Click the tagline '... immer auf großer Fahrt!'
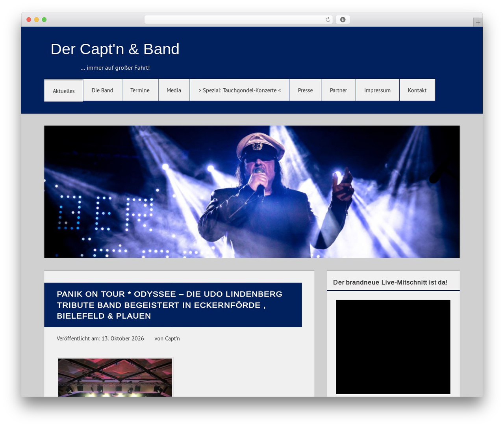Viewport: 504px width, 427px height. point(115,68)
